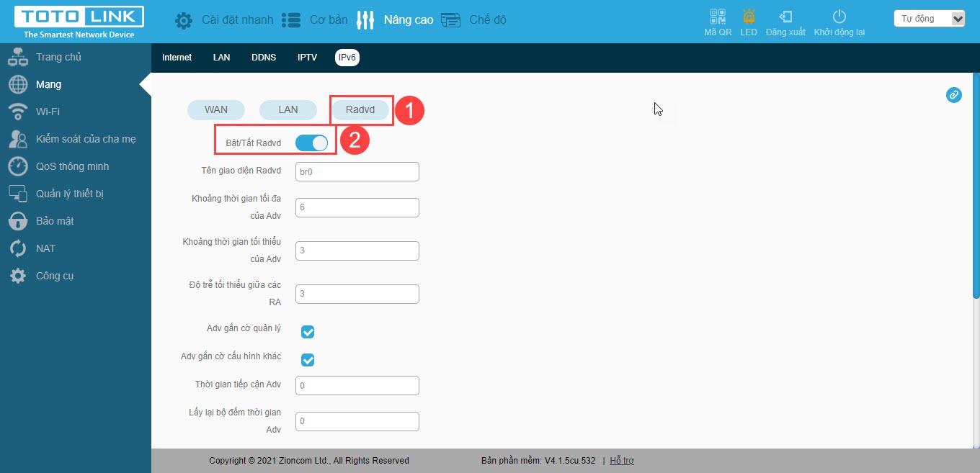Select the IPv6 tab
The image size is (980, 473).
pyautogui.click(x=347, y=58)
